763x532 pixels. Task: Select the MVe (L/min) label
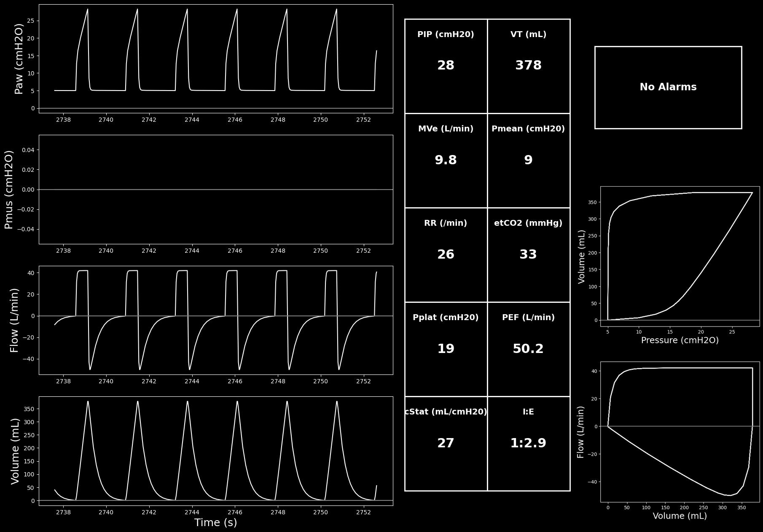(x=446, y=129)
